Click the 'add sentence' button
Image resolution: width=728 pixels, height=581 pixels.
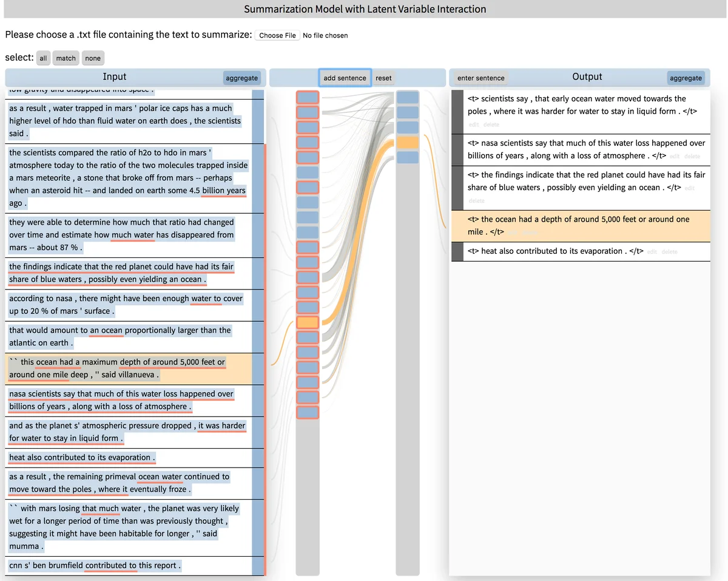[345, 78]
